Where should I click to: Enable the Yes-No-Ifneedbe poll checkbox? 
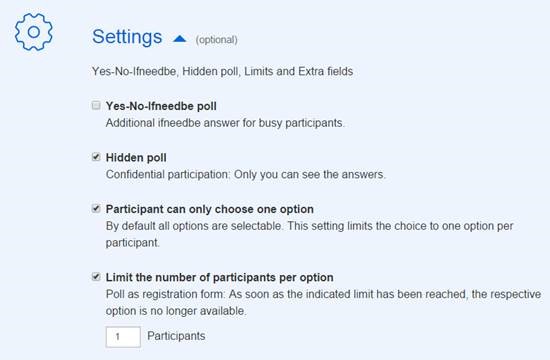(96, 105)
